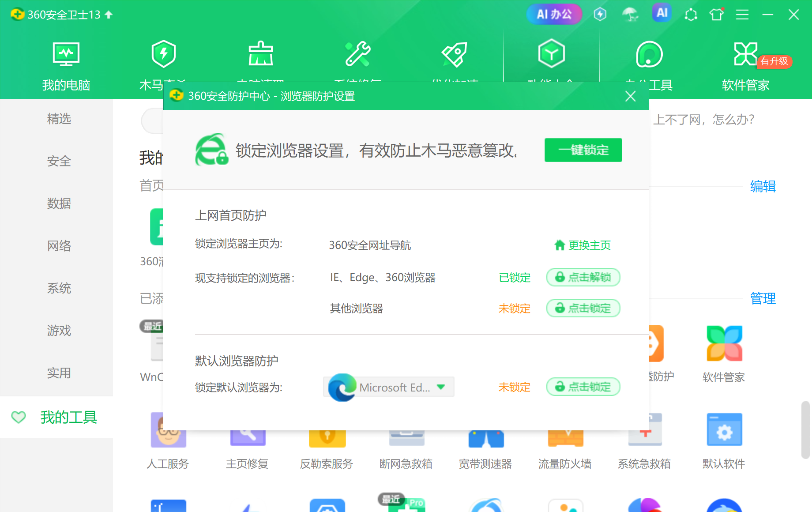Click the skin T-shirt icon
The height and width of the screenshot is (512, 812).
[x=717, y=15]
